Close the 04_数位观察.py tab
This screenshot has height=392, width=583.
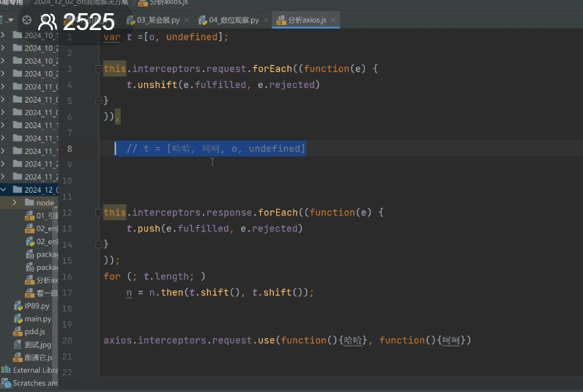pos(265,20)
